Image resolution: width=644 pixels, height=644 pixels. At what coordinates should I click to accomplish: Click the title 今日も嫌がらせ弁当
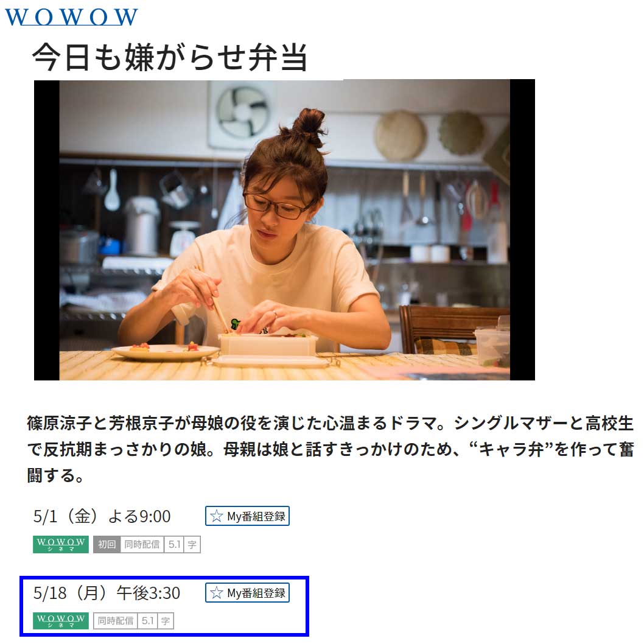[170, 57]
